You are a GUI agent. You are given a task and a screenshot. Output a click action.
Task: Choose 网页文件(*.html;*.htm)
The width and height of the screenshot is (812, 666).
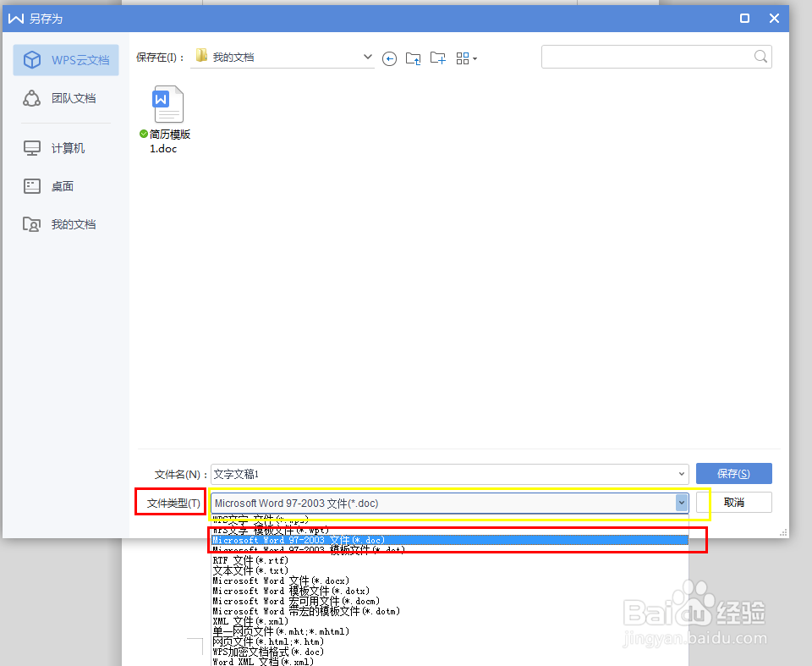coord(449,641)
